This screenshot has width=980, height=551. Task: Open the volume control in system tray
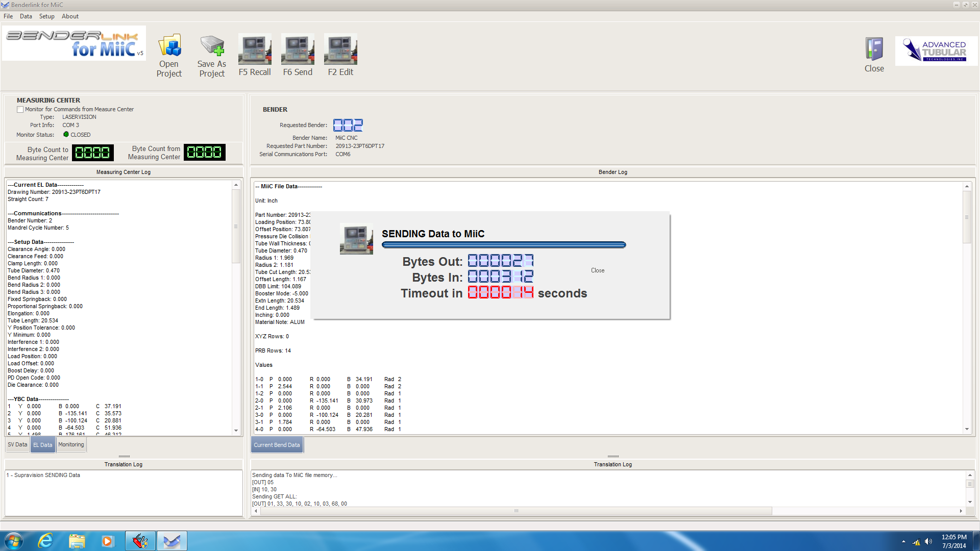(928, 541)
